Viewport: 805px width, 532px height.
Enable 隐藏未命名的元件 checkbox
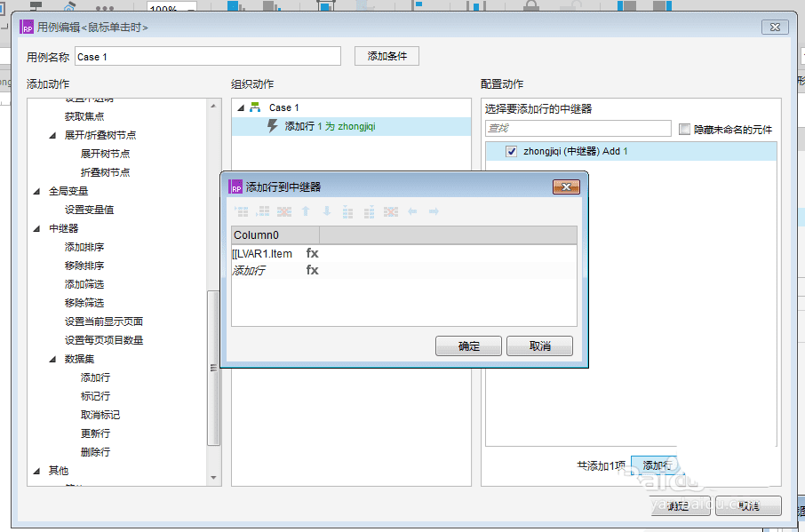tap(684, 130)
